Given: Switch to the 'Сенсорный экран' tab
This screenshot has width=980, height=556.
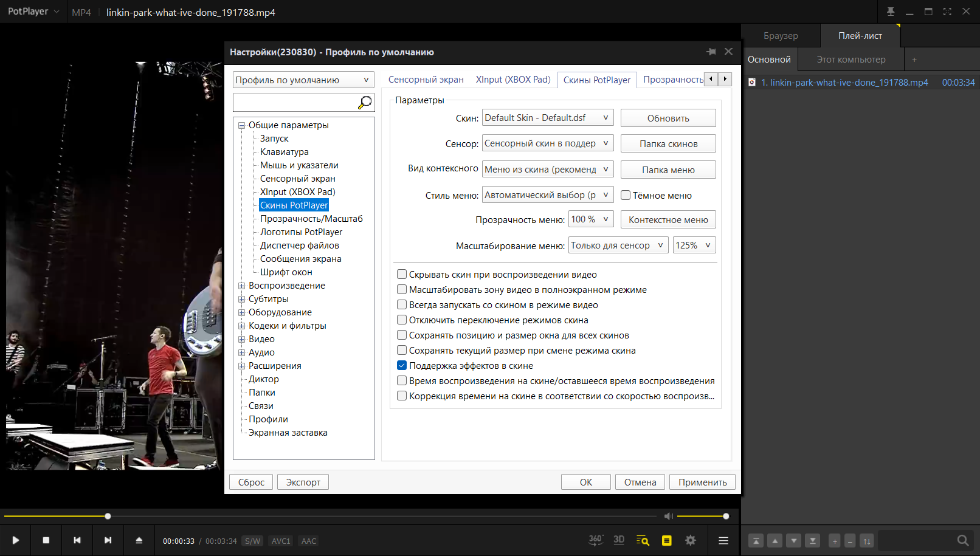Looking at the screenshot, I should coord(426,80).
